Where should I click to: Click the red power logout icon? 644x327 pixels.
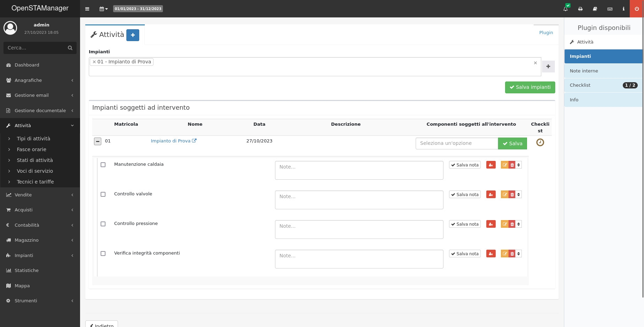click(x=637, y=9)
